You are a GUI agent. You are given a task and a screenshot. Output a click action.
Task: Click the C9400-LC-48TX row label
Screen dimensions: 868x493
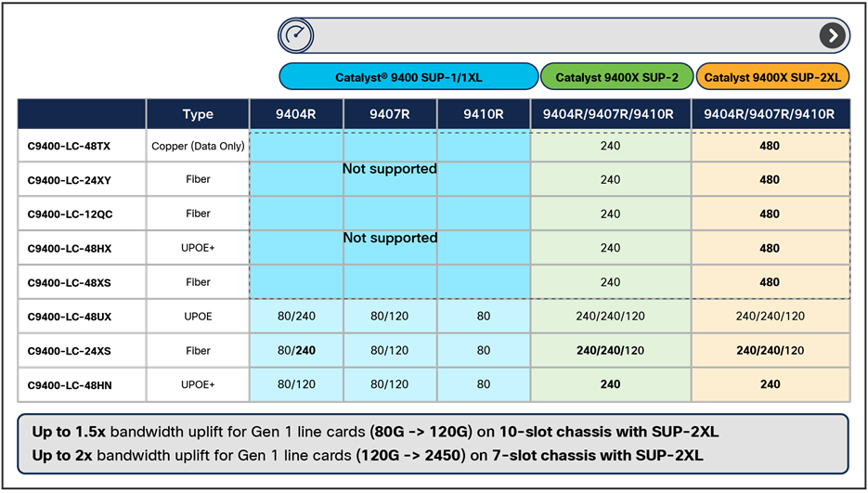[70, 147]
